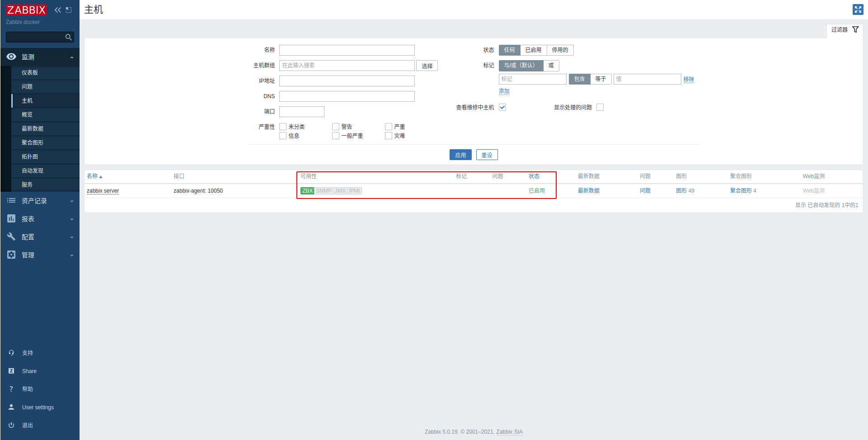Check severity 严重
Viewport: 868px width, 440px height.
click(389, 127)
